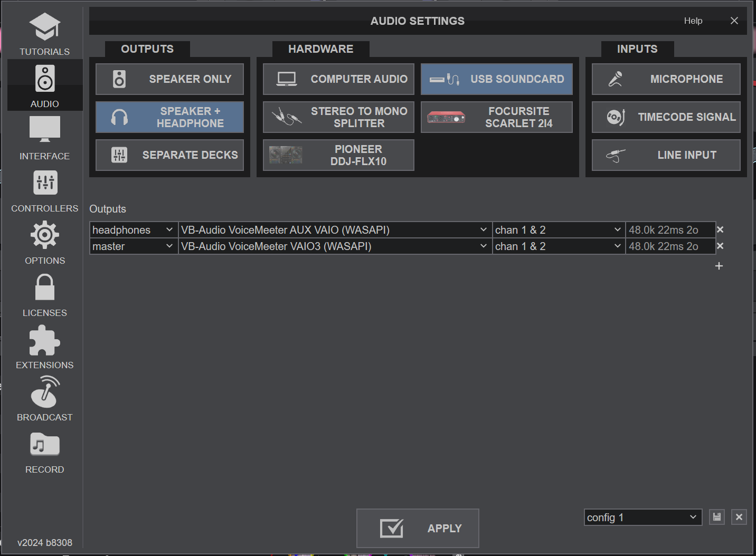
Task: Choose Separate Decks output
Action: click(169, 155)
